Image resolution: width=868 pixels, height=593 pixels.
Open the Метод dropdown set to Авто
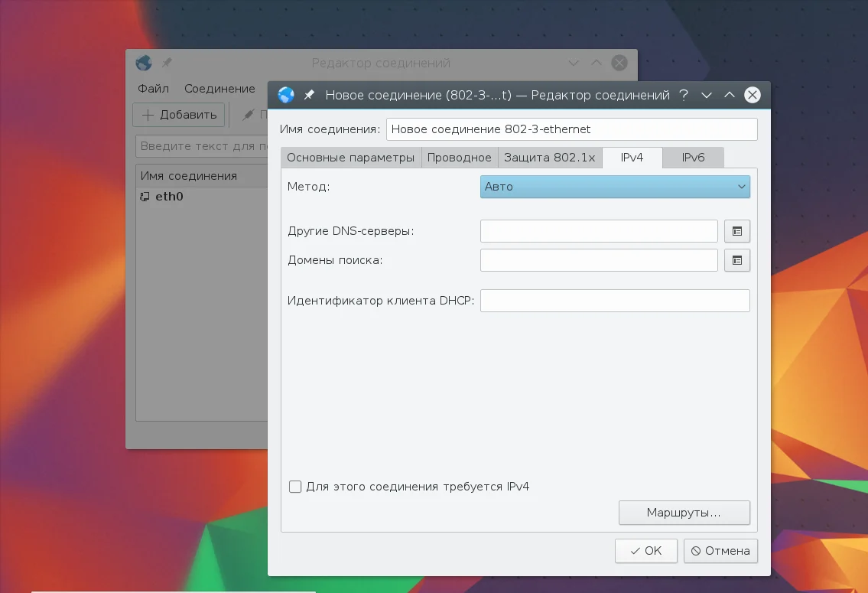[x=614, y=187]
